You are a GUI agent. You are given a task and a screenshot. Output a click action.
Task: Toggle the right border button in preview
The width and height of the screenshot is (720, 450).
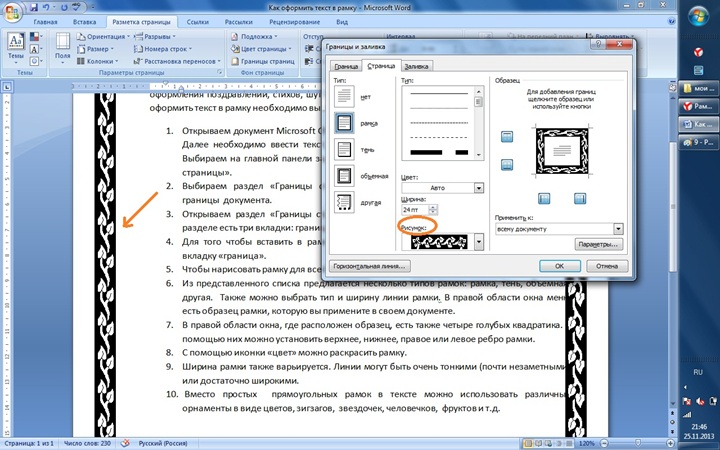[580, 198]
